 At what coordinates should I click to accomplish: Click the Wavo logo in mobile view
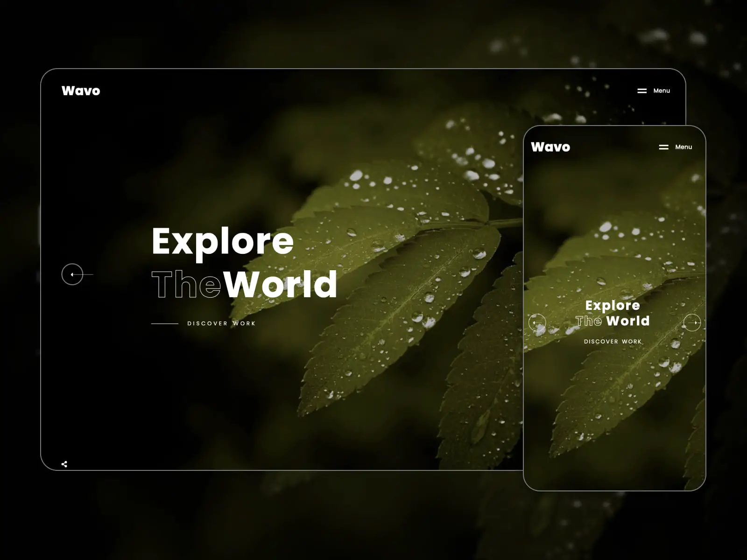pos(550,147)
